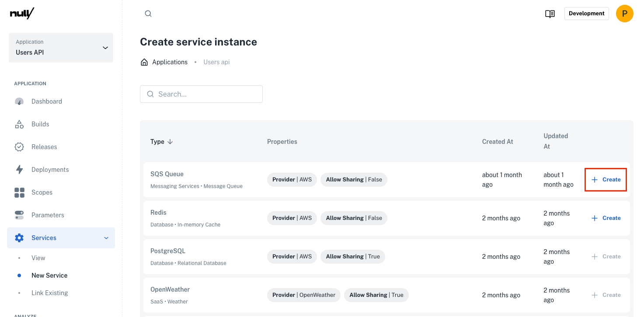The image size is (644, 317).
Task: Click the Redis service name
Action: pyautogui.click(x=158, y=212)
